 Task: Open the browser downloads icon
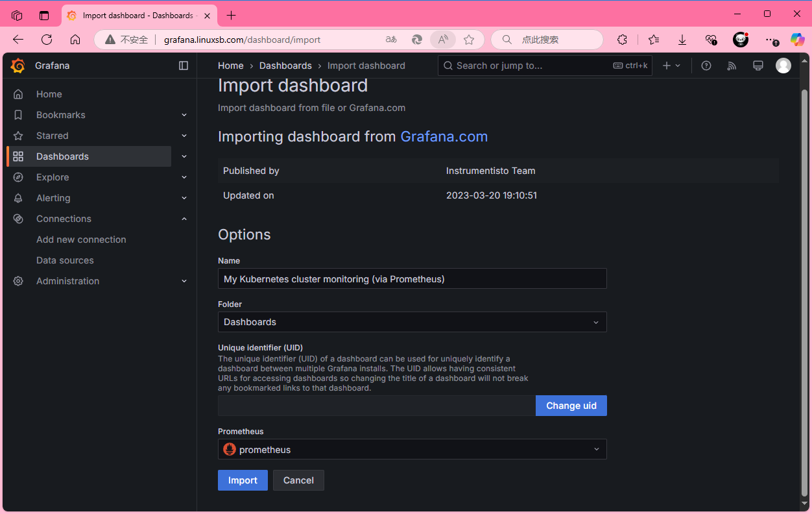[x=682, y=40]
